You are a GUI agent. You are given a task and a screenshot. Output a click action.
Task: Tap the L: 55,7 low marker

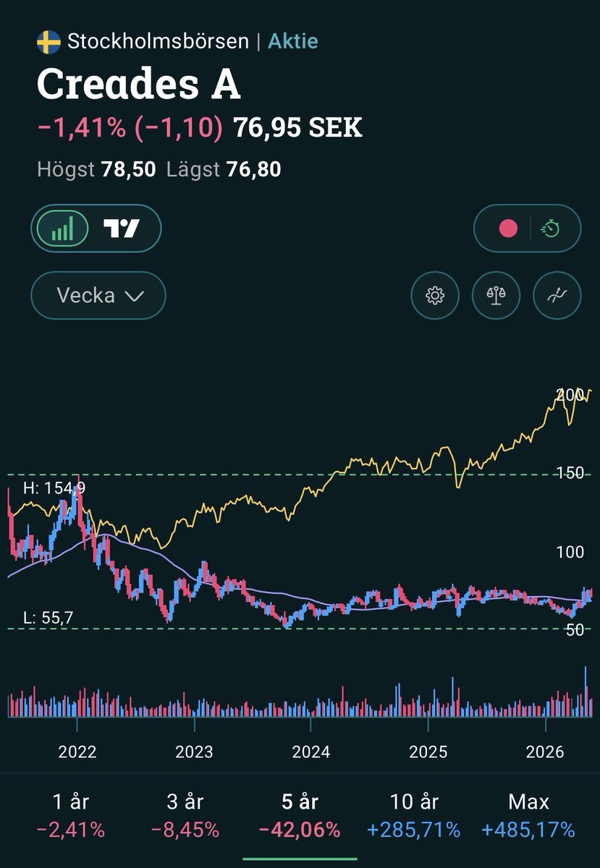(x=48, y=618)
